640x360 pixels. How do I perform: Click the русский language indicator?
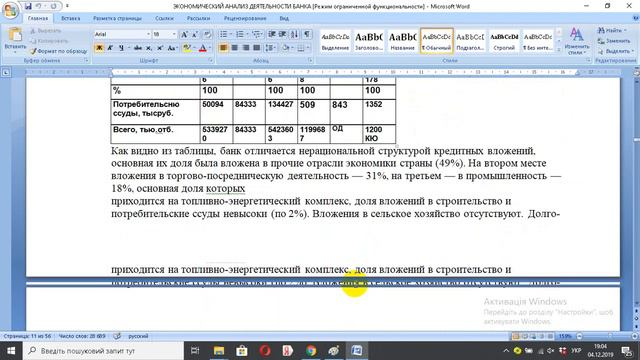tap(138, 336)
